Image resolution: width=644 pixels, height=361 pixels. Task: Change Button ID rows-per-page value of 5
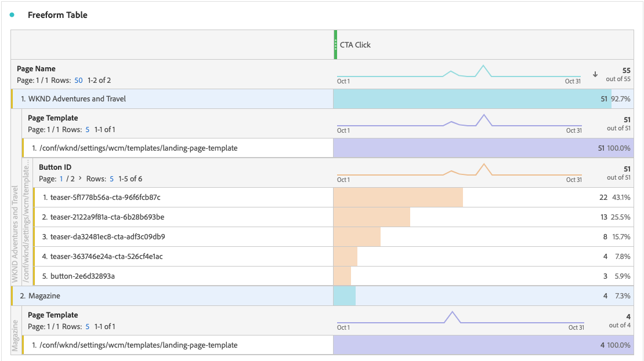[x=111, y=179]
